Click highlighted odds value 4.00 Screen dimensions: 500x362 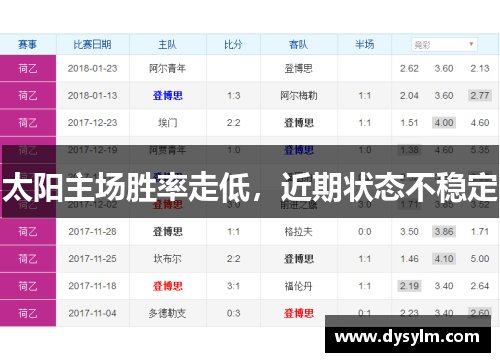click(x=444, y=123)
